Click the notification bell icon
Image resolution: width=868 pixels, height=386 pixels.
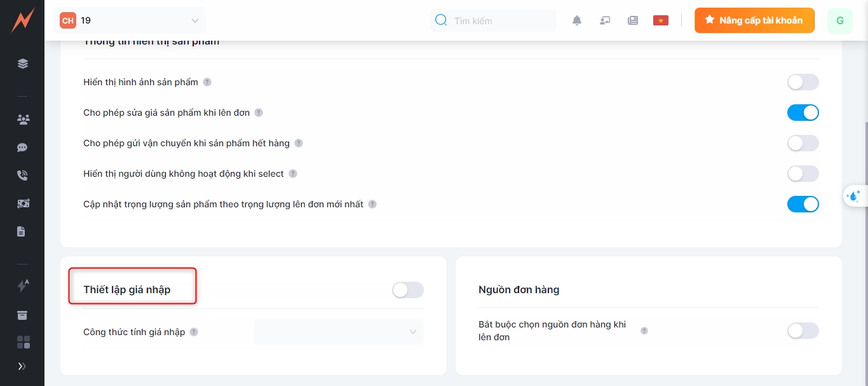point(577,20)
